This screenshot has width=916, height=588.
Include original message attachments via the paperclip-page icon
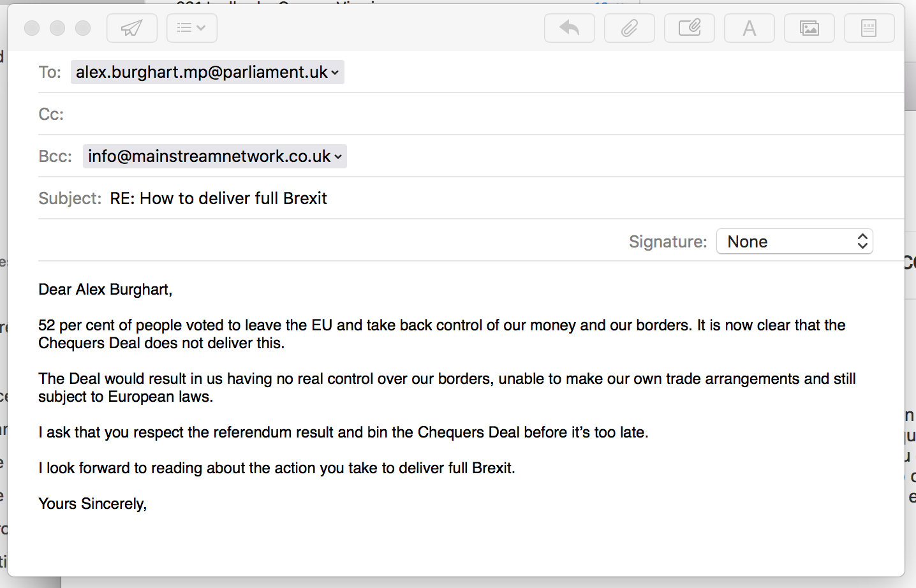pos(689,28)
